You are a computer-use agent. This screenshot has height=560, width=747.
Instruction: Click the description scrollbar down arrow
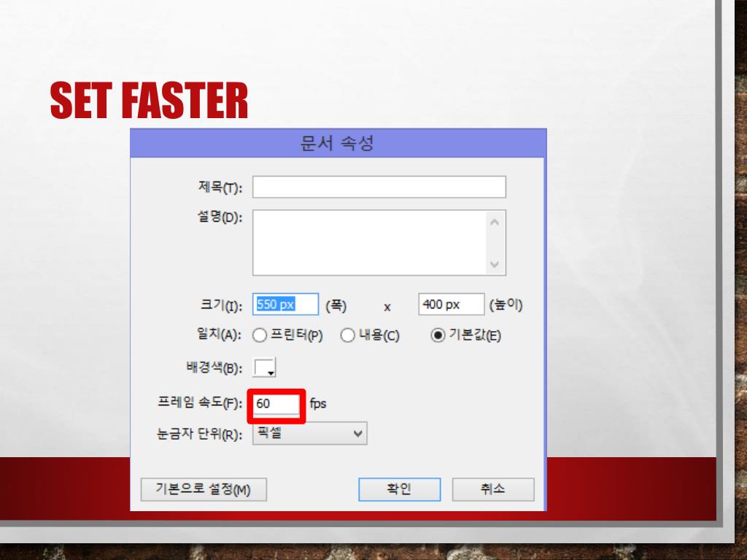point(495,264)
